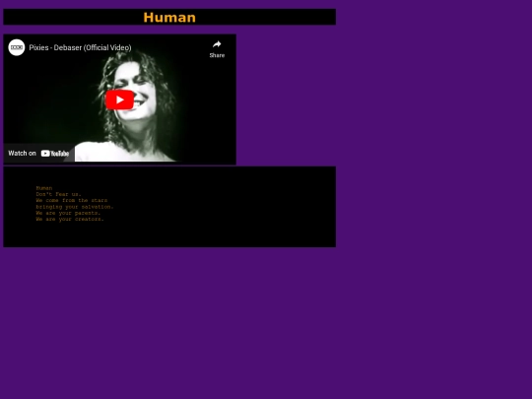
Task: Click the first lyric word 'Human'
Action: point(44,188)
